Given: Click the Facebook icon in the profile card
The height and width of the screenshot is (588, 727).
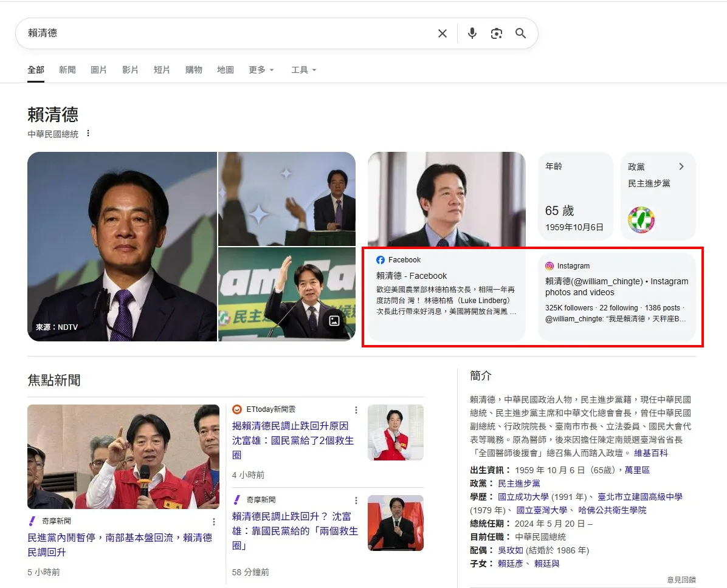Looking at the screenshot, I should click(379, 259).
